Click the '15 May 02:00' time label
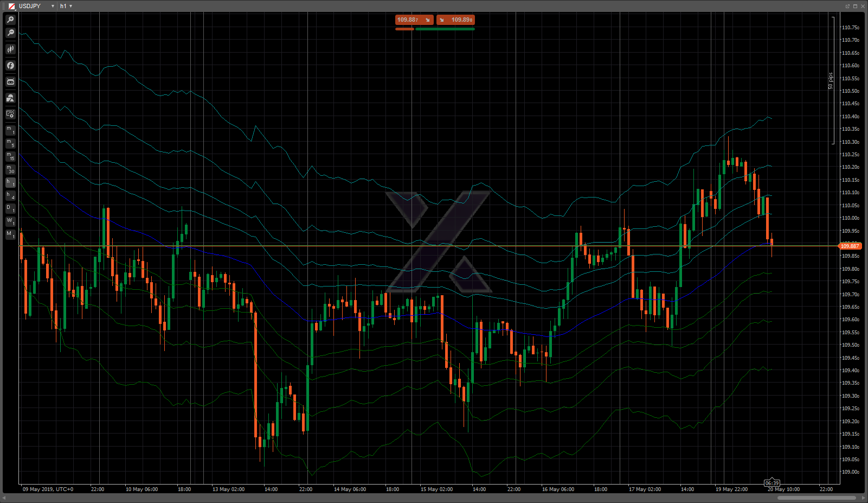The height and width of the screenshot is (503, 868). pos(436,489)
